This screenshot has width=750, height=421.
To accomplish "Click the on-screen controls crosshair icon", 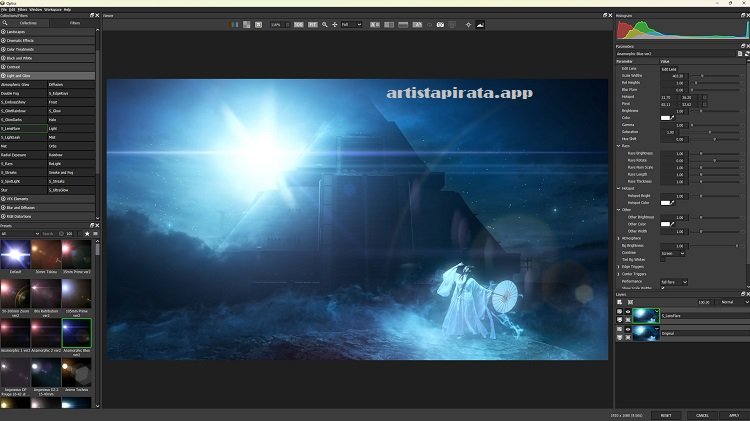I will 468,24.
